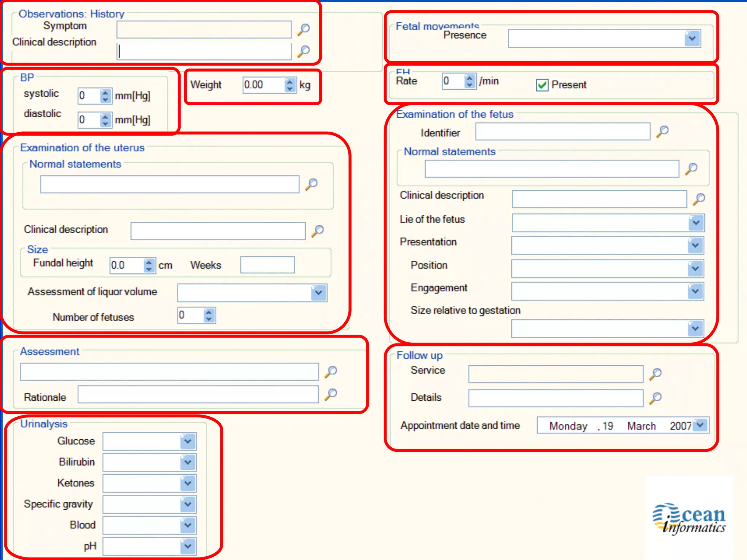Click the search icon next to Rationale
747x560 pixels.
[x=331, y=394]
